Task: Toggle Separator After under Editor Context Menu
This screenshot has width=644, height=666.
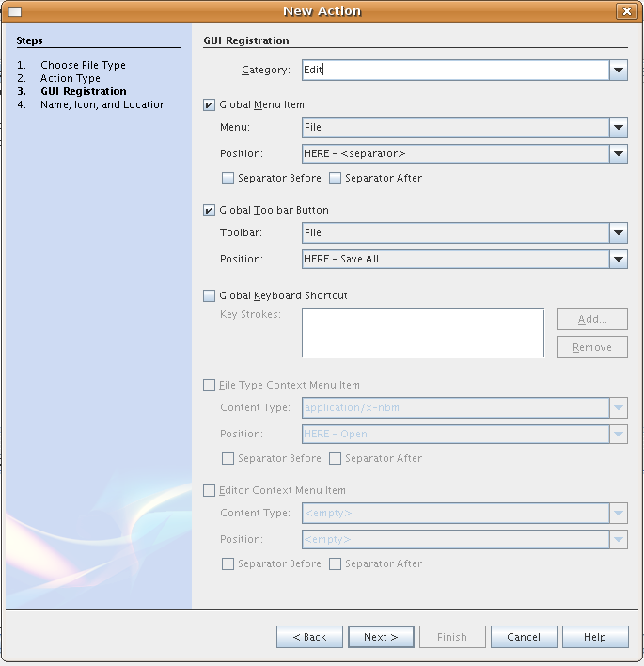Action: (x=335, y=563)
